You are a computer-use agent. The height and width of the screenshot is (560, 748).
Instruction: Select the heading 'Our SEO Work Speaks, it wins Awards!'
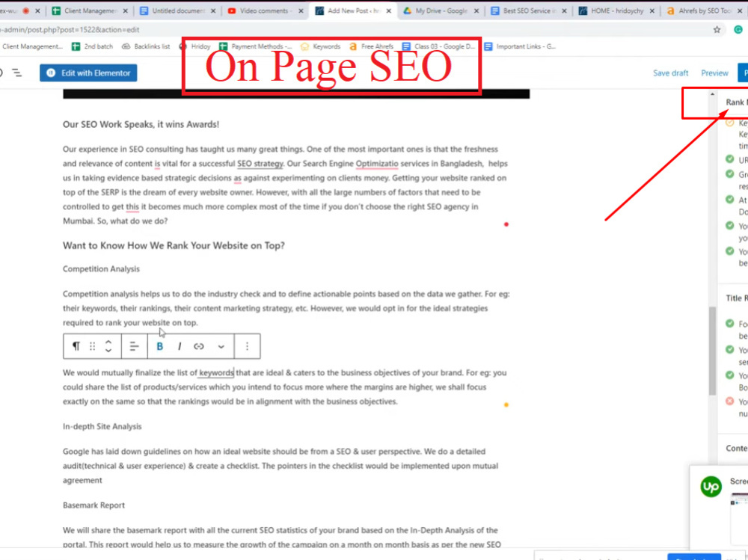coord(141,125)
